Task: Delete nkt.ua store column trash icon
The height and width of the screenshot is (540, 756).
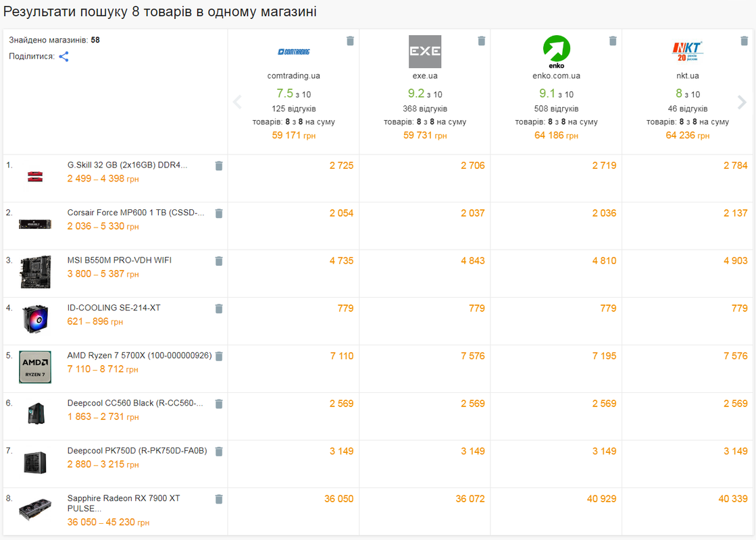Action: pyautogui.click(x=744, y=41)
